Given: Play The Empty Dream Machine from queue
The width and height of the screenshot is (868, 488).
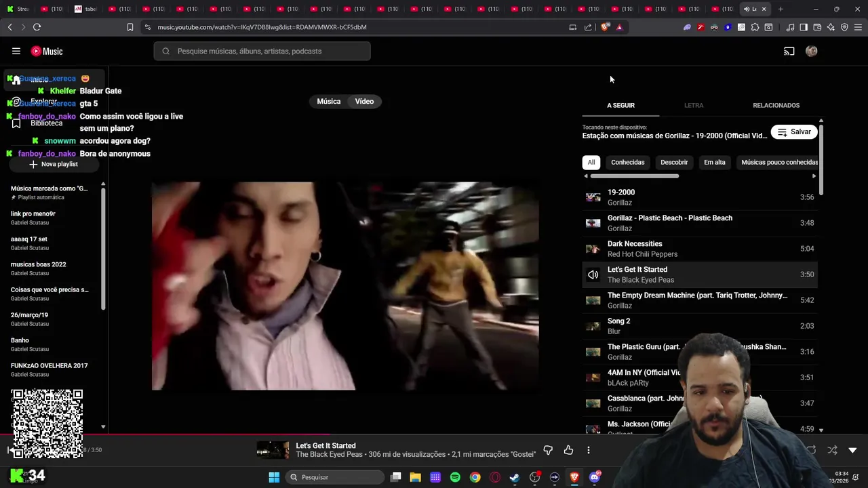Looking at the screenshot, I should click(x=700, y=300).
